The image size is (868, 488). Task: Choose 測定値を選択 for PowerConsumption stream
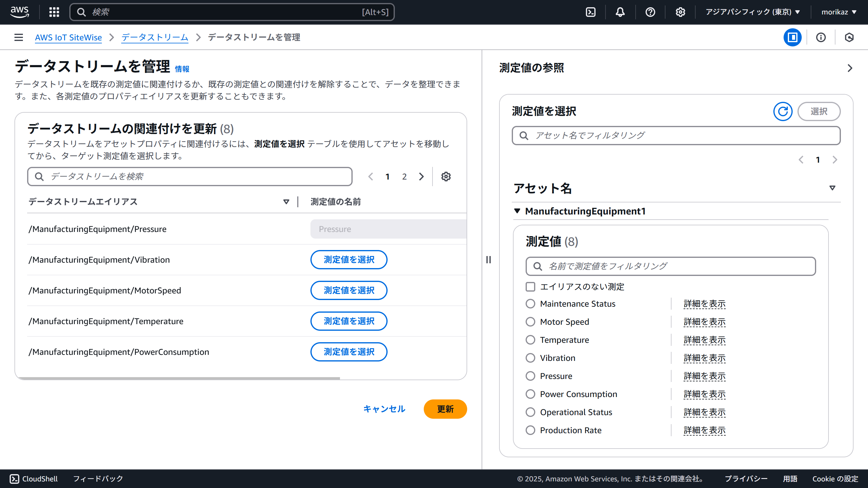click(x=349, y=352)
